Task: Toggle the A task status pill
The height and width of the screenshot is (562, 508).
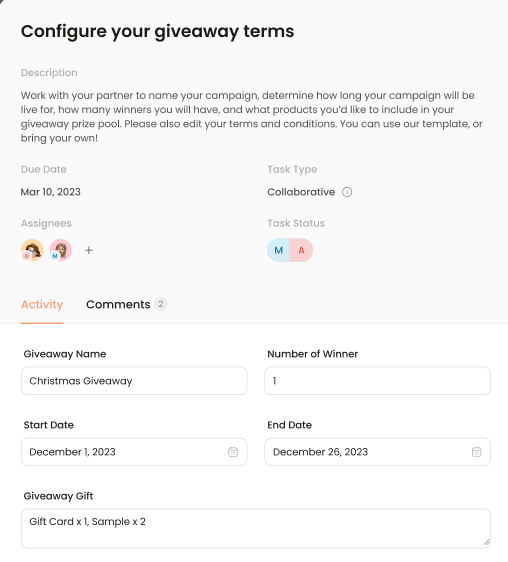Action: (302, 250)
